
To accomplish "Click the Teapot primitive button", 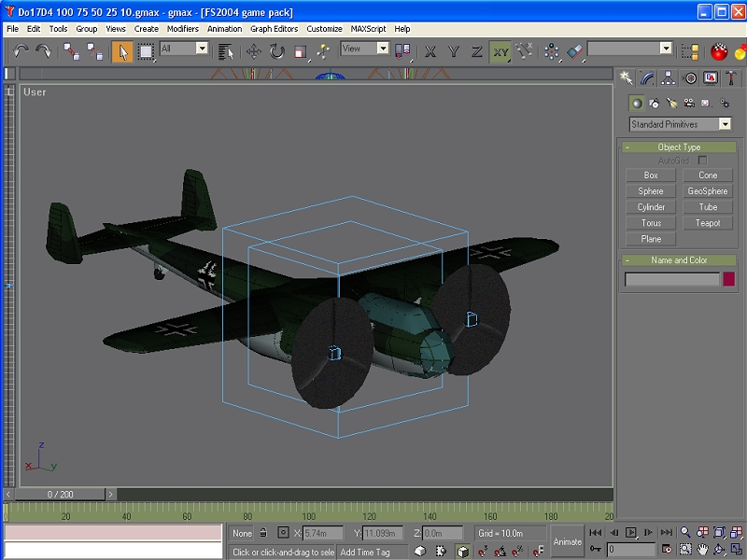I will click(x=708, y=223).
